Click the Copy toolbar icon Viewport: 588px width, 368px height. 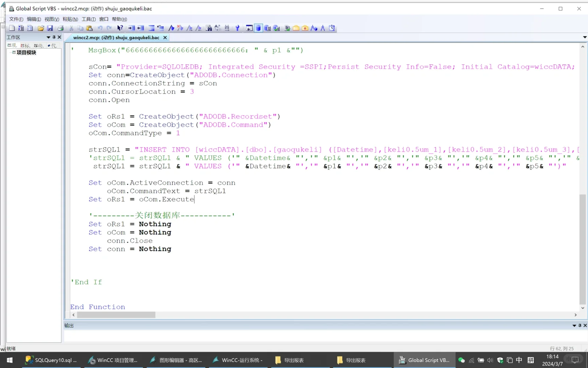80,28
